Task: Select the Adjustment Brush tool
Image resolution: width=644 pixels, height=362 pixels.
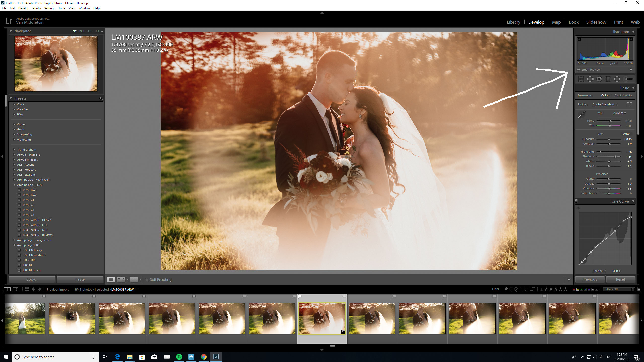Action: (628, 79)
